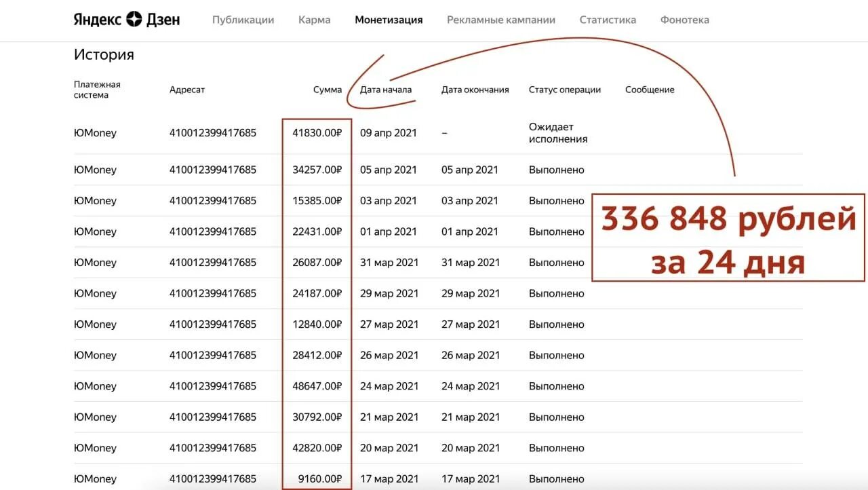The height and width of the screenshot is (490, 868).
Task: Select the 26087.00₽ amount cell
Action: [x=317, y=263]
